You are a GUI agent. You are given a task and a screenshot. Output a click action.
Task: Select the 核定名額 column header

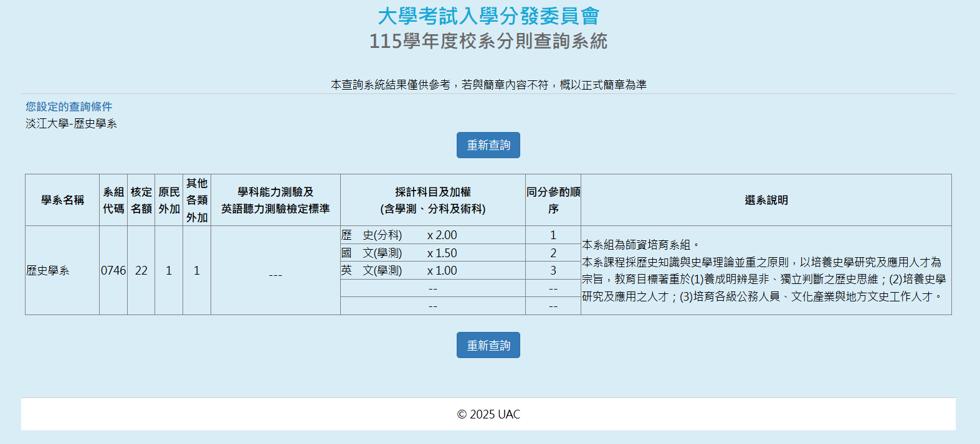(x=141, y=200)
